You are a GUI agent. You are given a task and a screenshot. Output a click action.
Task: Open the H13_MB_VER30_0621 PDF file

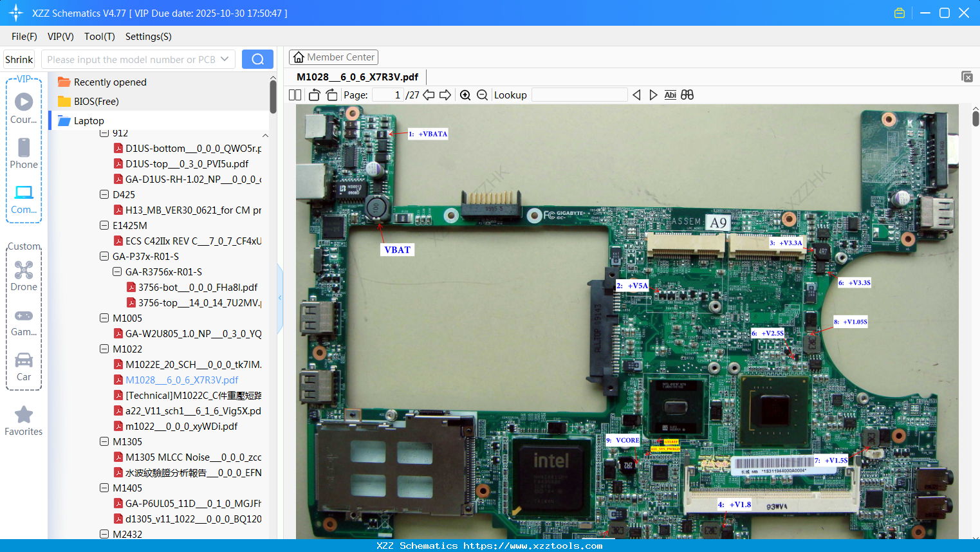click(187, 210)
